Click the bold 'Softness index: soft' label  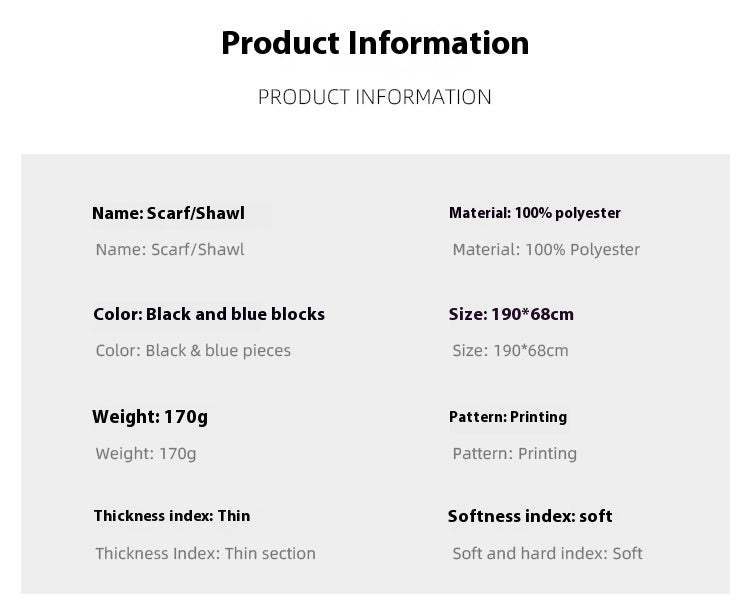click(x=530, y=516)
